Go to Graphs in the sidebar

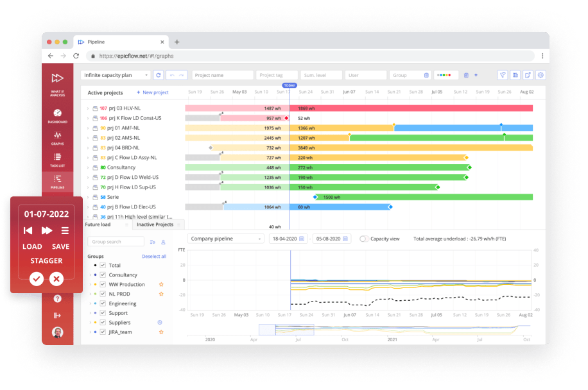coord(57,137)
